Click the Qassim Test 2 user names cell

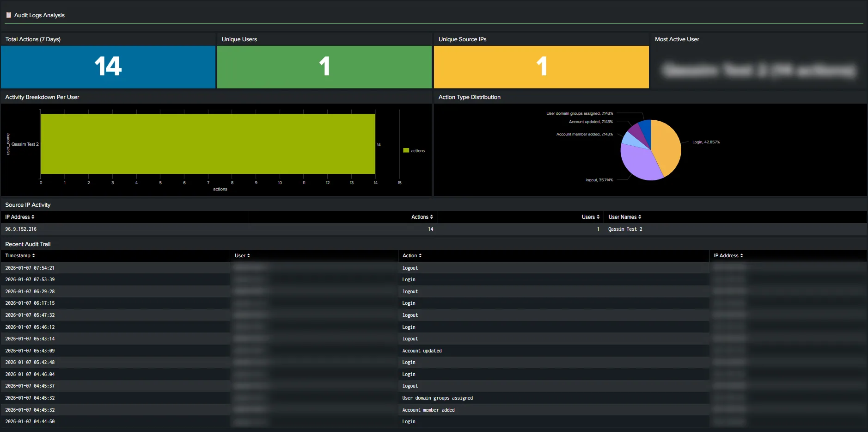point(625,229)
